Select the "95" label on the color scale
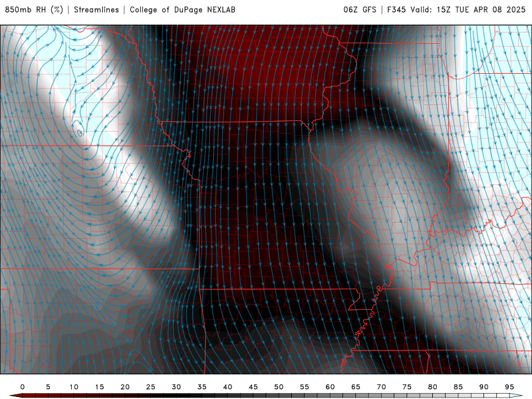Image resolution: width=532 pixels, height=399 pixels. click(509, 387)
